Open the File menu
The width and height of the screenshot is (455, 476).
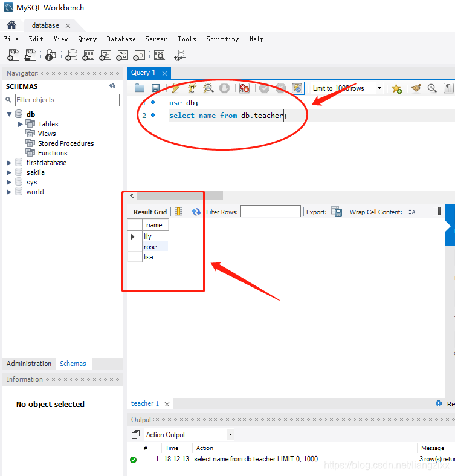click(11, 39)
